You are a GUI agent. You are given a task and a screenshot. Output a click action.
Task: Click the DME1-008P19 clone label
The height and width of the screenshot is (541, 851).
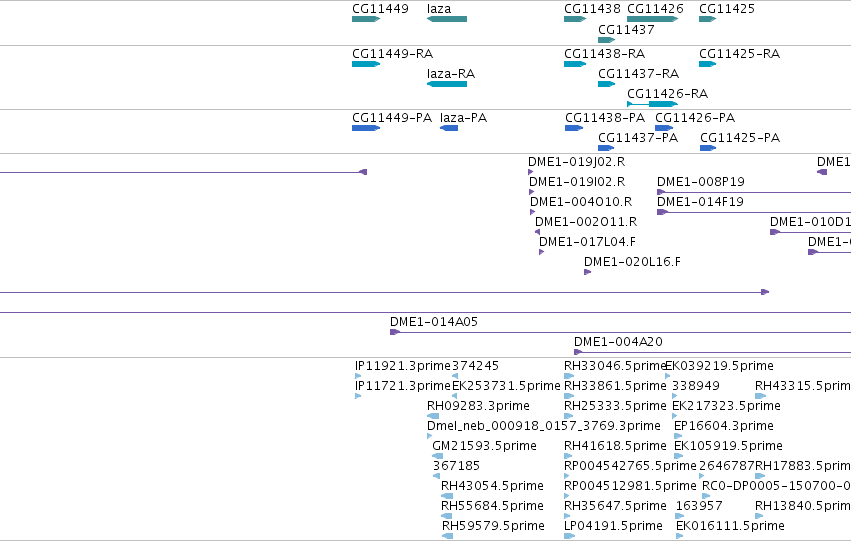(701, 182)
